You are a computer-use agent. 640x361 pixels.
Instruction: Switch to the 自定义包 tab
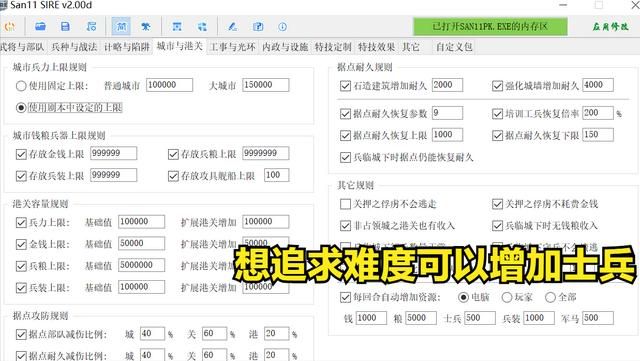click(454, 47)
